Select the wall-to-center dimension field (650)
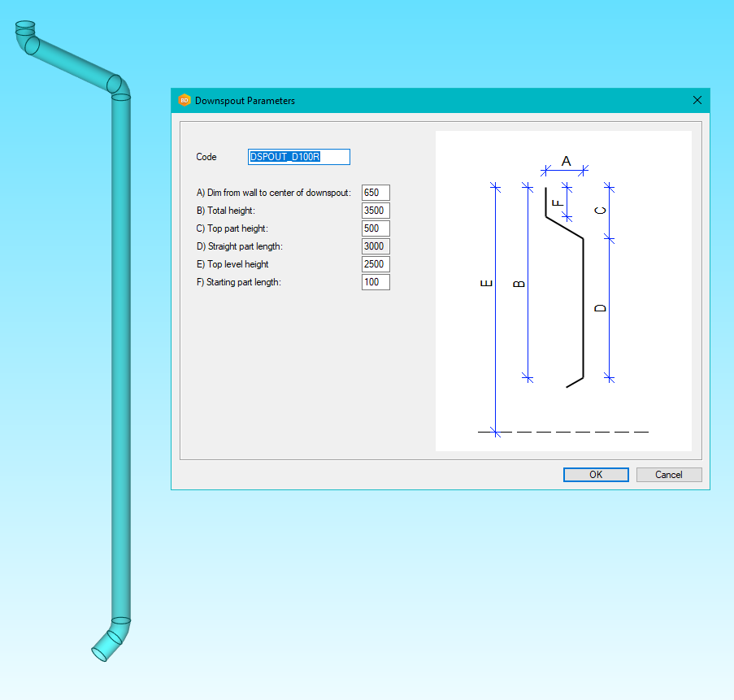The width and height of the screenshot is (734, 700). [x=376, y=193]
